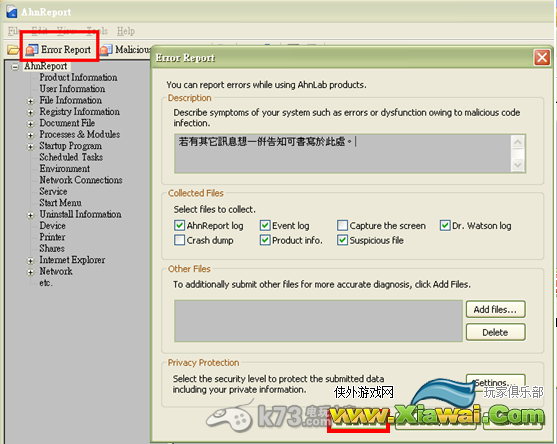557x444 pixels.
Task: Expand the Network tree node
Action: [31, 272]
